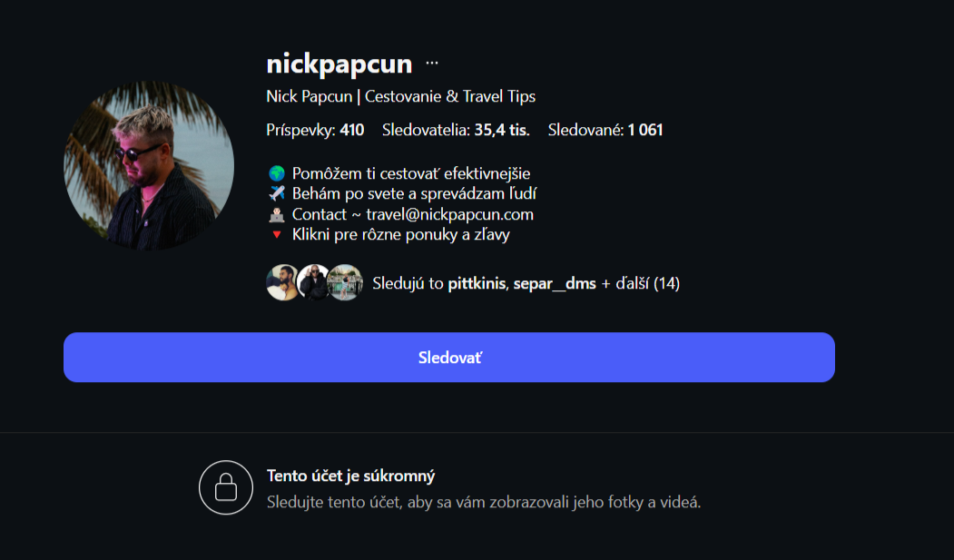Click the circular profile picture of Nick Papcun
Image resolution: width=954 pixels, height=560 pixels.
[x=149, y=165]
